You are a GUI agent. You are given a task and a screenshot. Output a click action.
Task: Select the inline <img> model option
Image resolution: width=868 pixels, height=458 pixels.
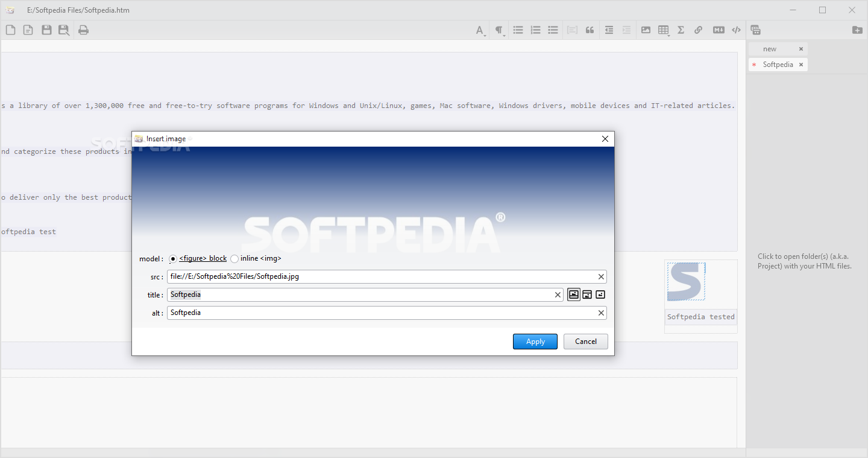point(256,258)
